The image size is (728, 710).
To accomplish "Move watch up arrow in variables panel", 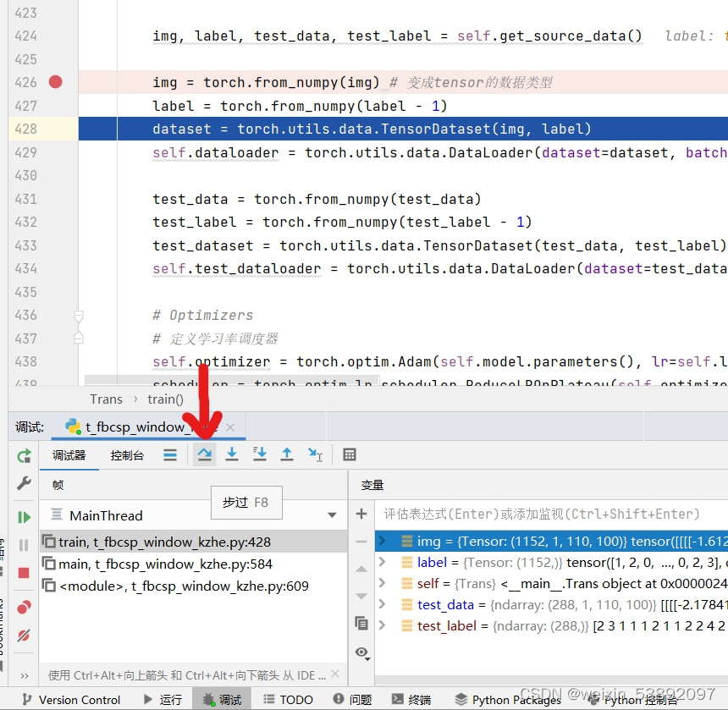I will coord(361,569).
